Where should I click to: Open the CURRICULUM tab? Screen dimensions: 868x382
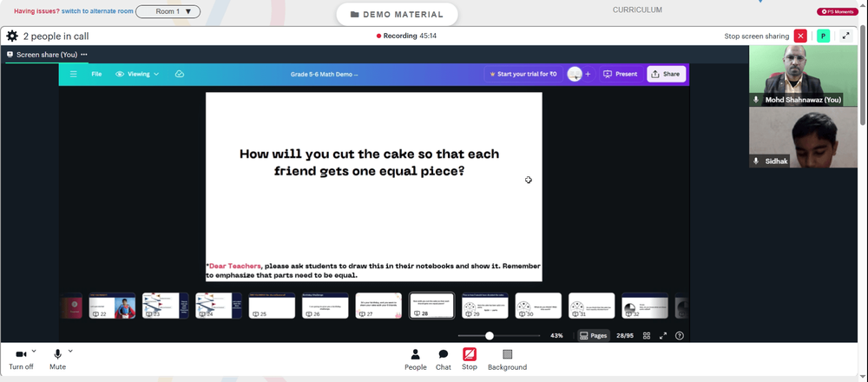637,10
